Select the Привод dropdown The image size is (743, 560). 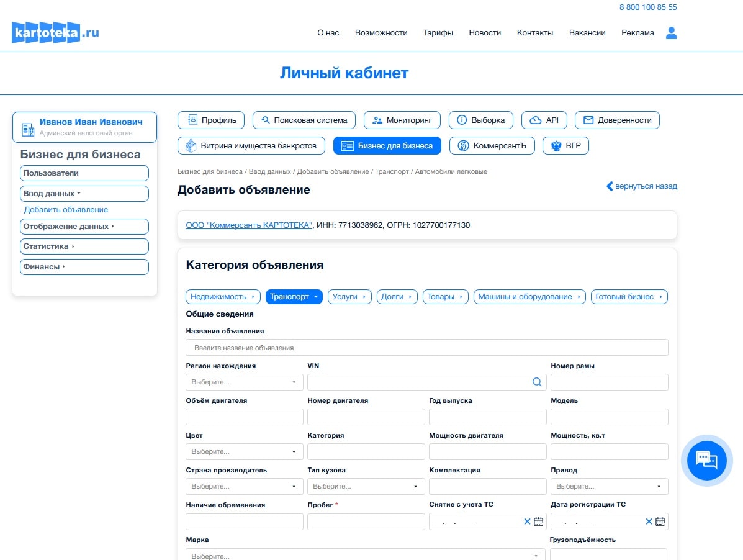[x=609, y=487]
